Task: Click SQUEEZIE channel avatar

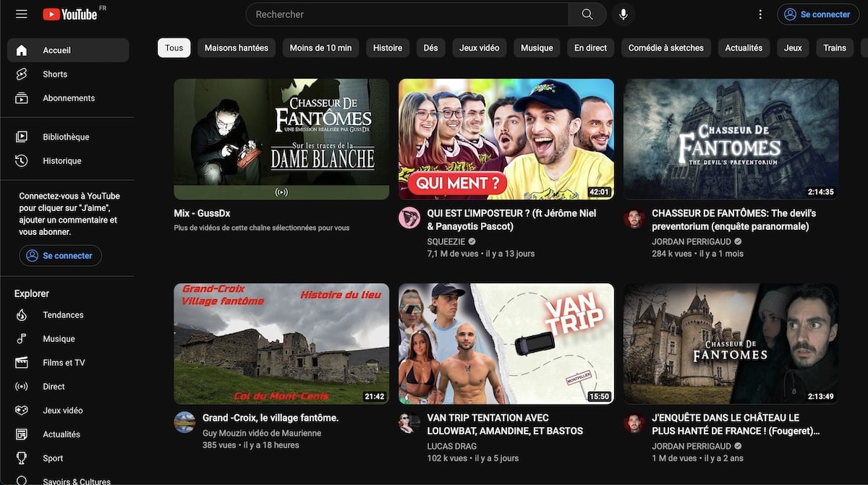Action: [x=409, y=218]
